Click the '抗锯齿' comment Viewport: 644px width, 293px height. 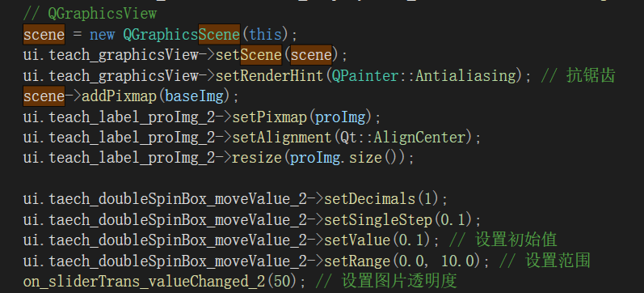(591, 76)
